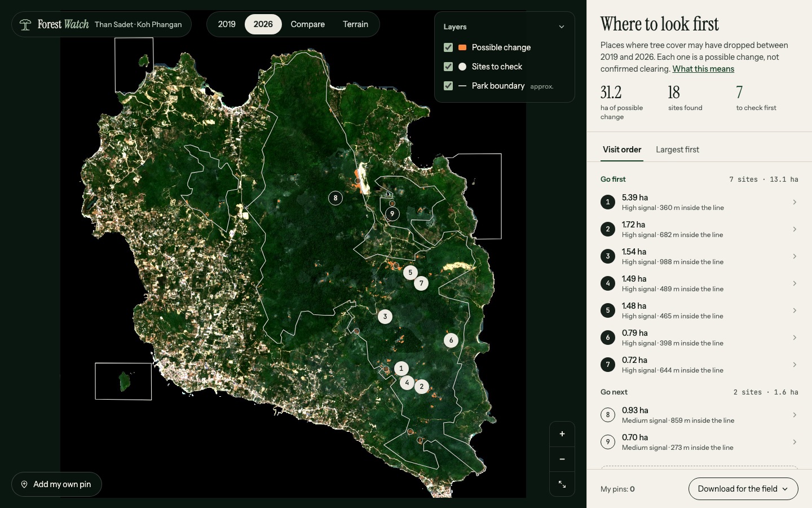Open the Download for the field dropdown
Image resolution: width=812 pixels, height=508 pixels.
(x=743, y=489)
